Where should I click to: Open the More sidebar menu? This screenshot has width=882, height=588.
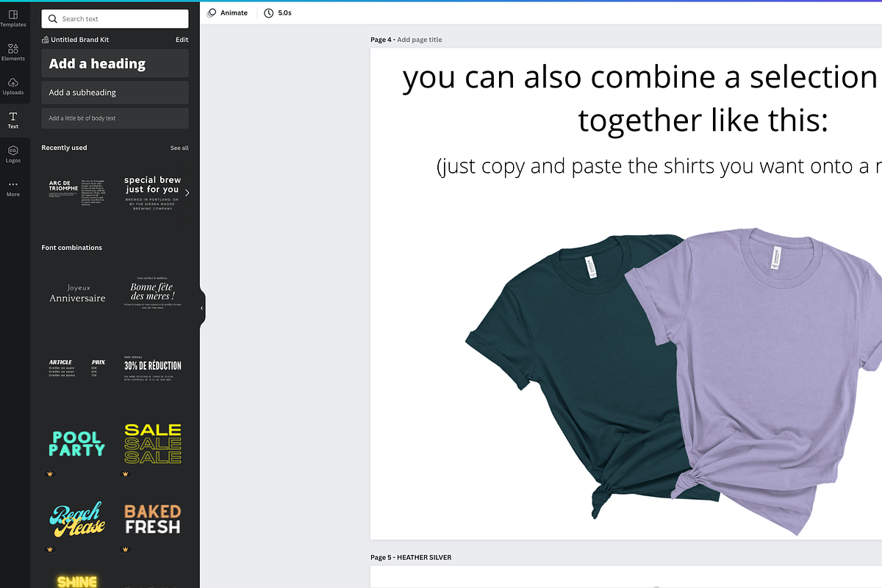13,188
